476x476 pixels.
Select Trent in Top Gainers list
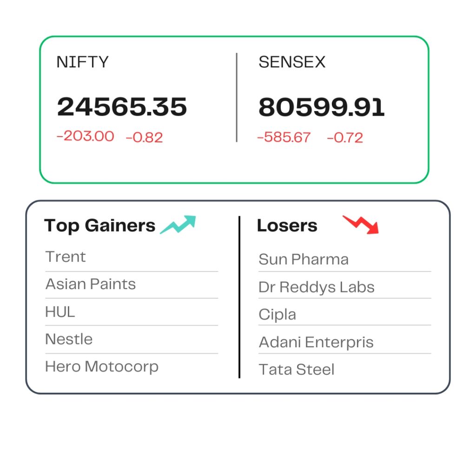click(66, 257)
